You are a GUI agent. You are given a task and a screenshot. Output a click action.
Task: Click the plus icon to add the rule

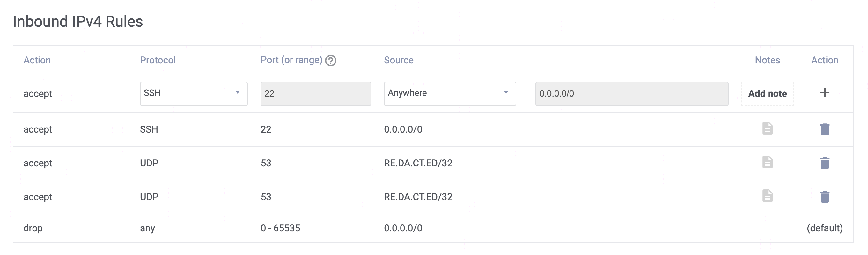click(x=825, y=93)
